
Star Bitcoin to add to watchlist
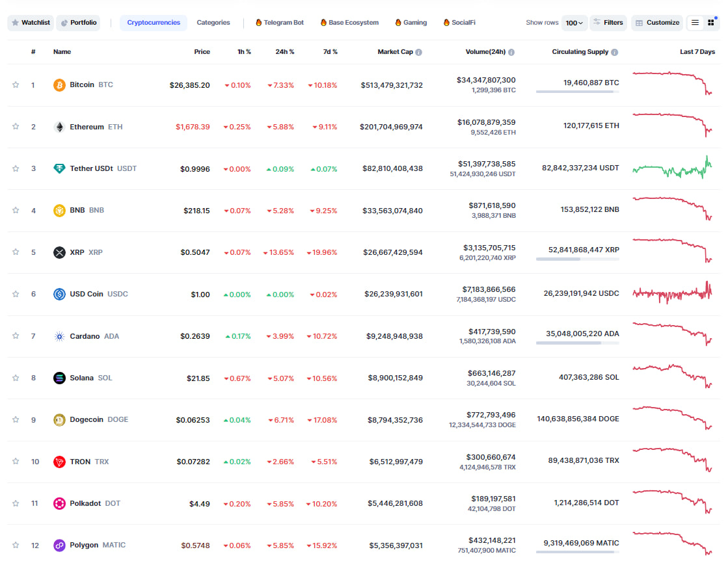pyautogui.click(x=16, y=85)
